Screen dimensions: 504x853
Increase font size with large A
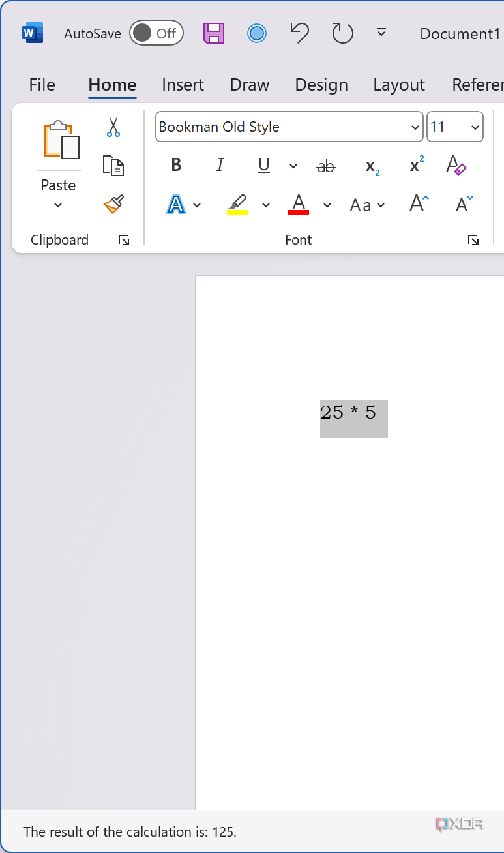coord(419,204)
